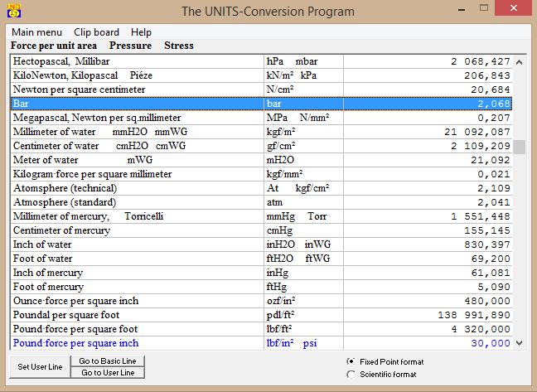This screenshot has height=392, width=537.
Task: Select the KiloNewton, Kilopascal Piéze row
Action: (261, 75)
